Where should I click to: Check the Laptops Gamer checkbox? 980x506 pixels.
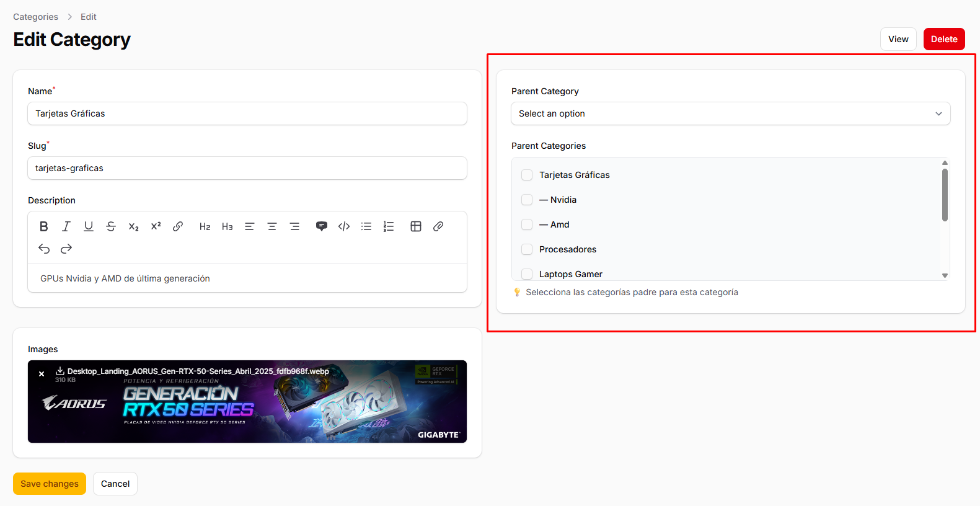[x=527, y=274]
